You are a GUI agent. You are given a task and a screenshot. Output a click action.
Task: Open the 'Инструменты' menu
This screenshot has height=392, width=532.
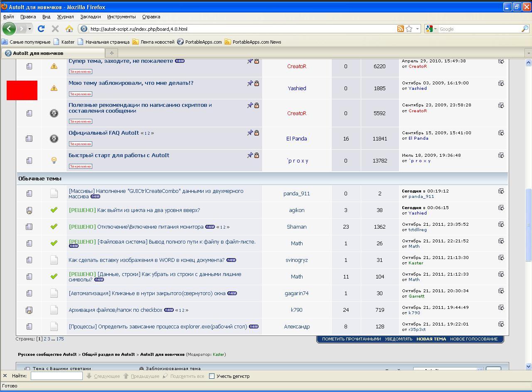tap(121, 17)
